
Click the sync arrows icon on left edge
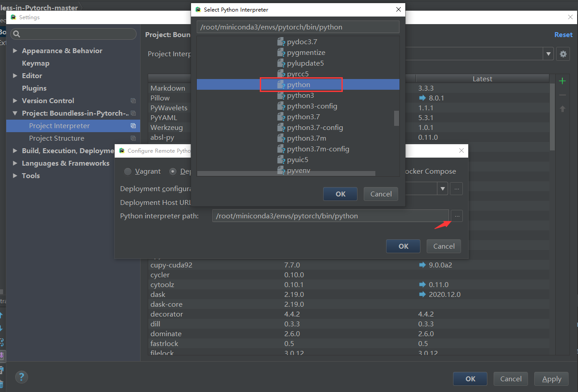tap(3, 340)
